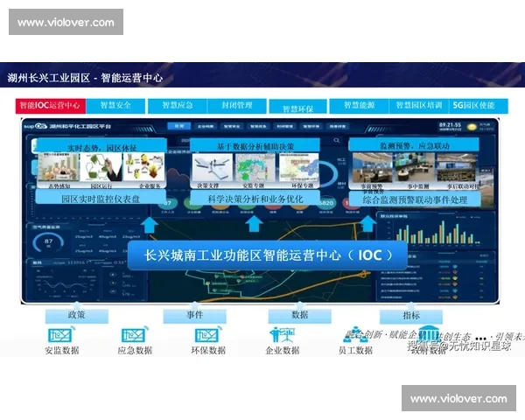Click the green and orange bar chart
Screen dimensions: 525x420
[438, 232]
